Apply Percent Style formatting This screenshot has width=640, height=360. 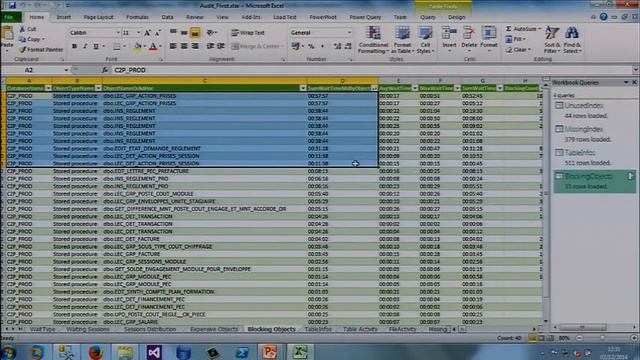pyautogui.click(x=311, y=47)
